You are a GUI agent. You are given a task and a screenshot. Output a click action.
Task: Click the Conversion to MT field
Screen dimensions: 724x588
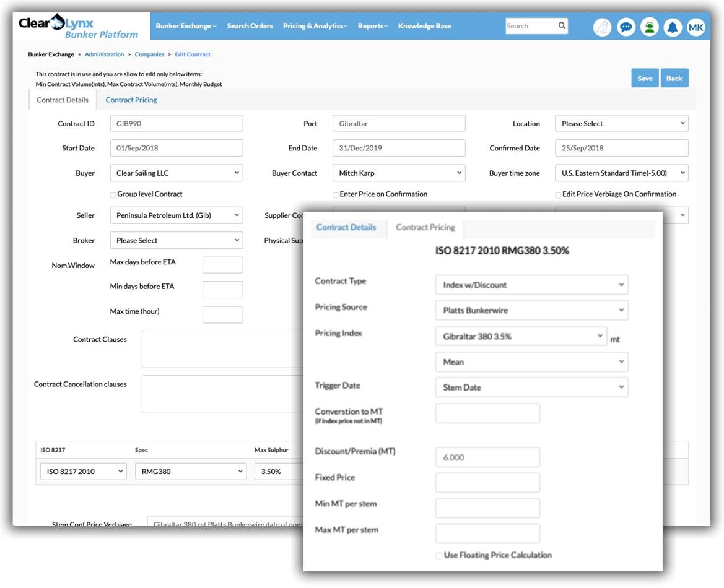(x=487, y=413)
